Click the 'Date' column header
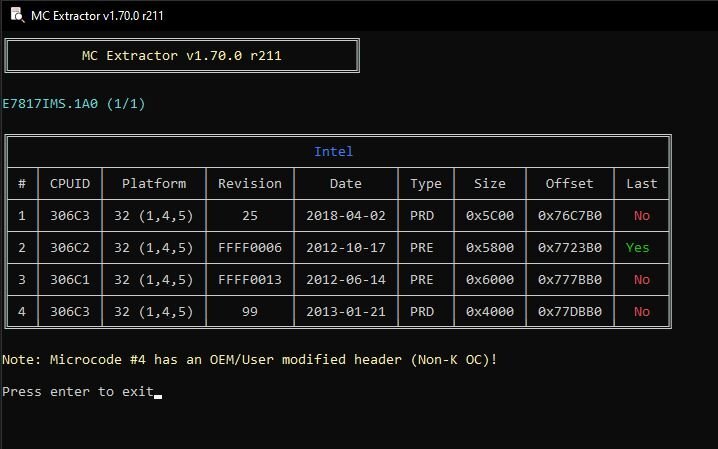Viewport: 718px width, 449px height. (346, 184)
